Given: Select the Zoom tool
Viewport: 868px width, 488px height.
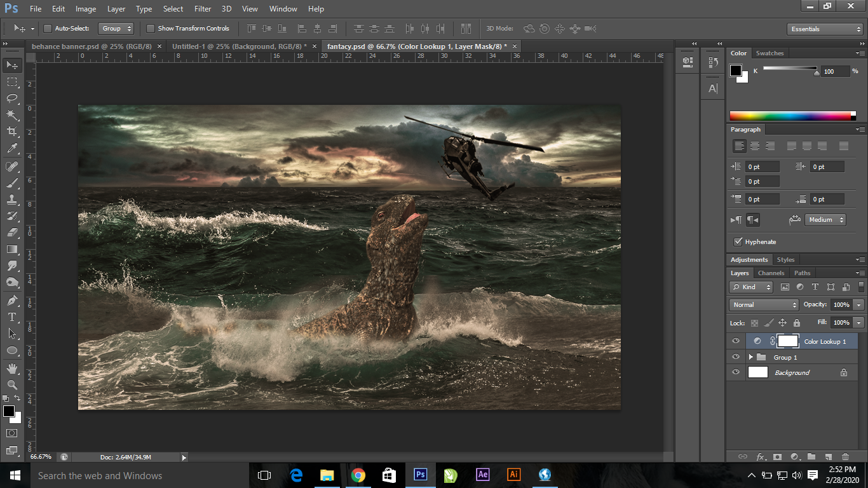Looking at the screenshot, I should [11, 384].
